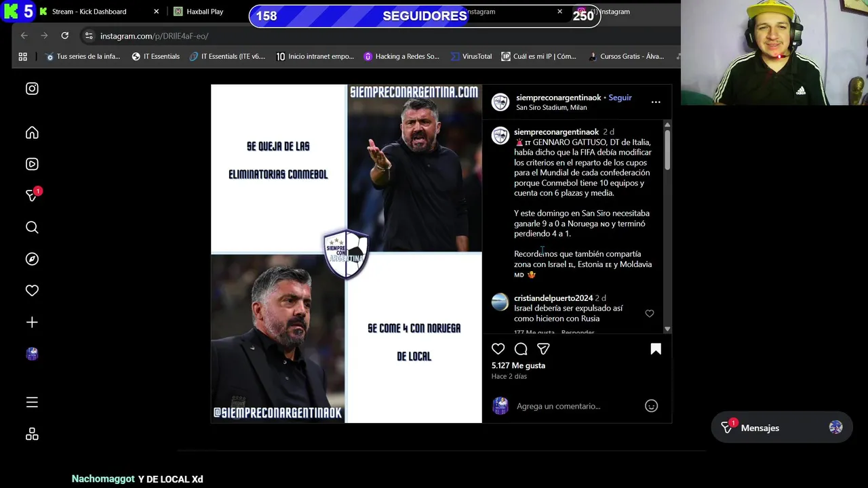Switch to Haxball Play tab
The image size is (868, 488).
coord(205,12)
